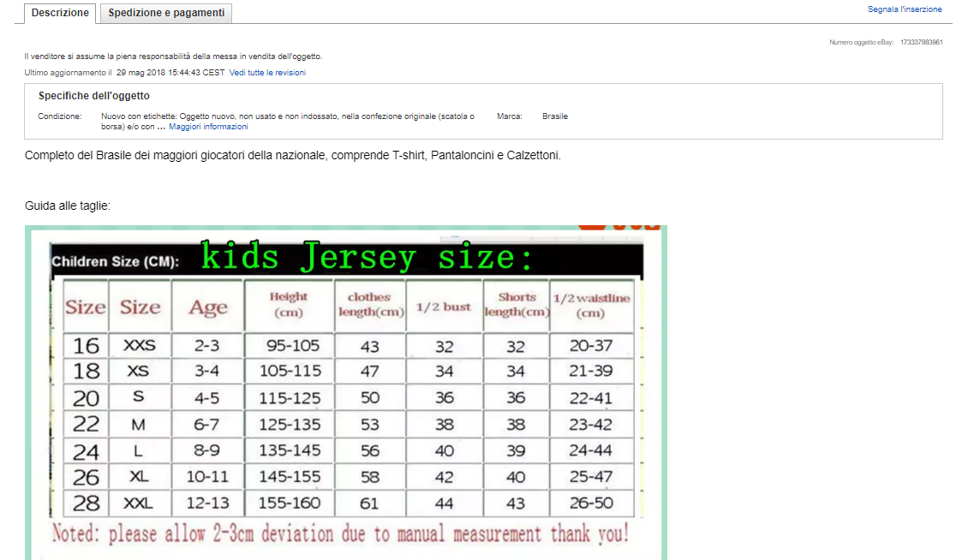This screenshot has width=974, height=560.
Task: Open Vedi tutte le revisioni link
Action: [268, 73]
